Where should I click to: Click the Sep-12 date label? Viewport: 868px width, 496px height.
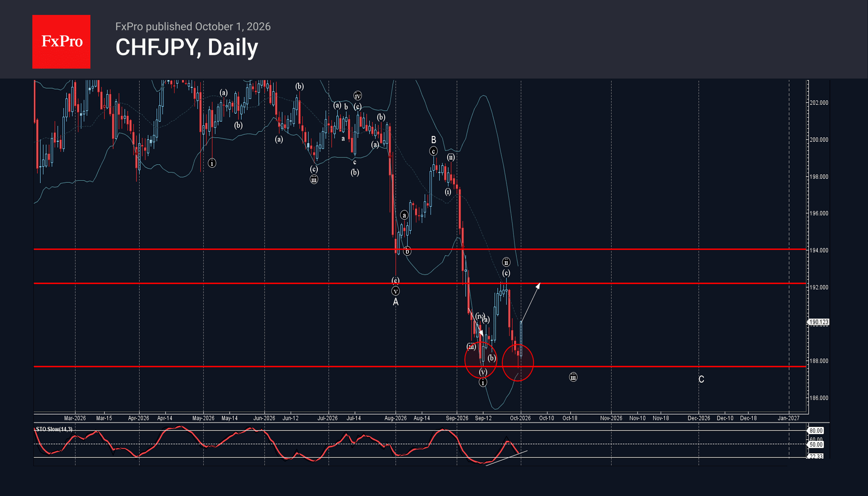pyautogui.click(x=483, y=418)
